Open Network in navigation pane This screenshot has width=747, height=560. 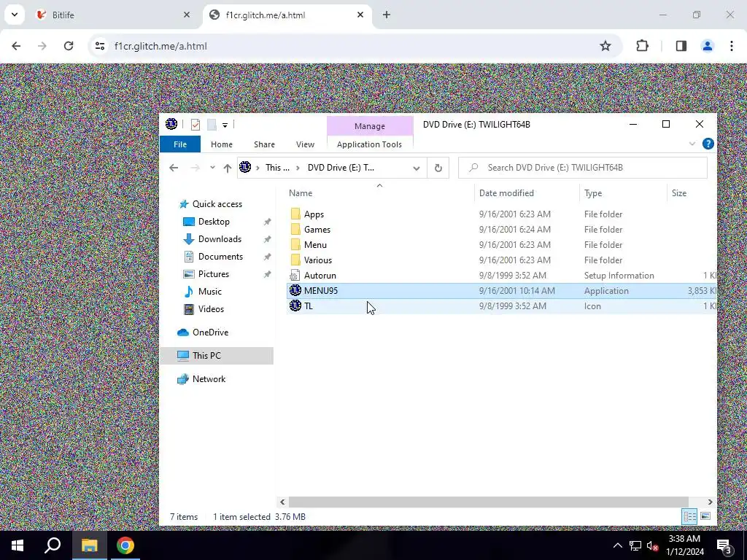tap(209, 379)
